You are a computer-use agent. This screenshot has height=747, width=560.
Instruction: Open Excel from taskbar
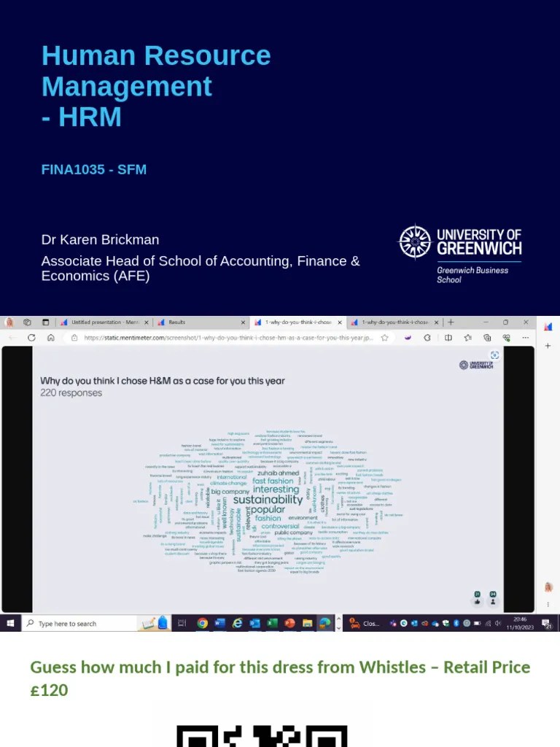coord(272,623)
